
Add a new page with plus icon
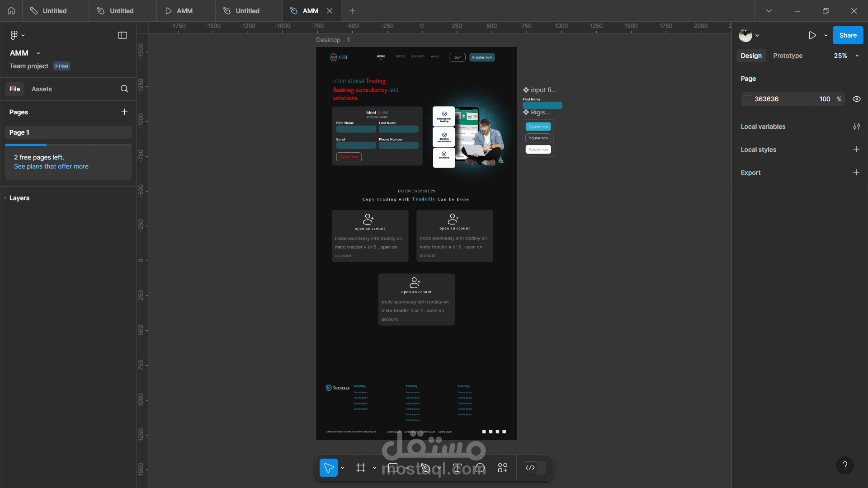click(124, 112)
